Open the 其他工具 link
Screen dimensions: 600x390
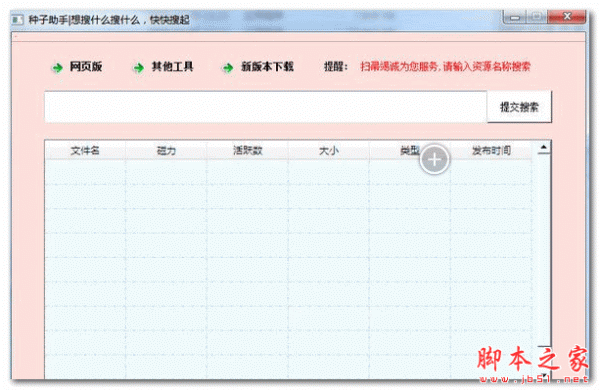(172, 67)
